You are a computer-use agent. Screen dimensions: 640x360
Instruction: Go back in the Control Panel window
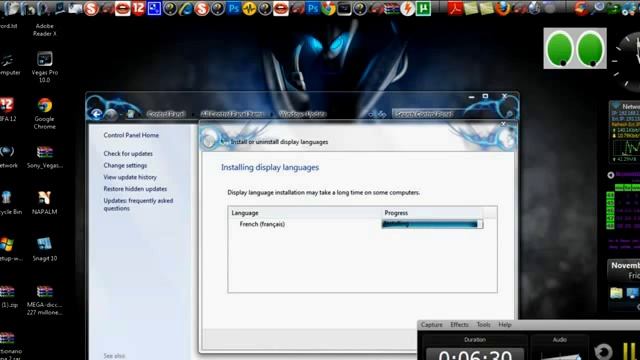96,114
